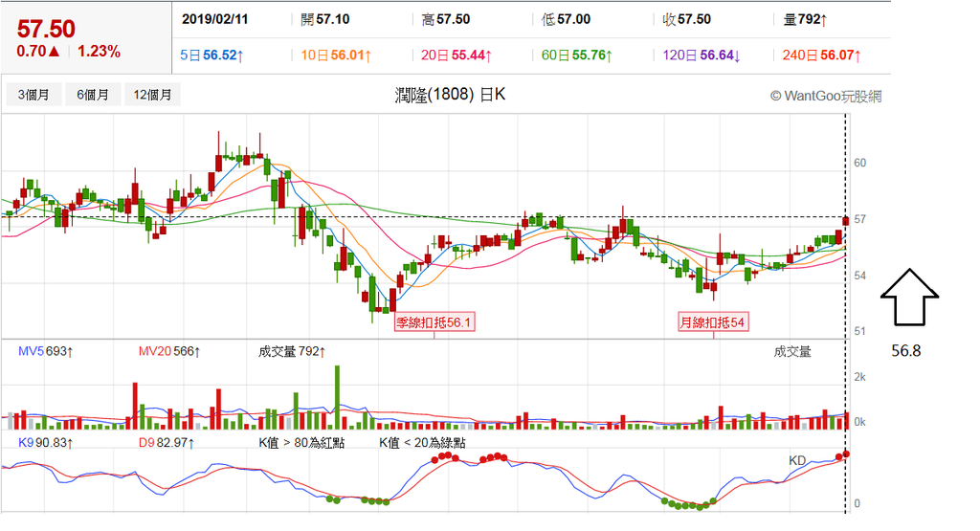Click the 60 price axis label
Screen dimensions: 980x531
click(860, 163)
